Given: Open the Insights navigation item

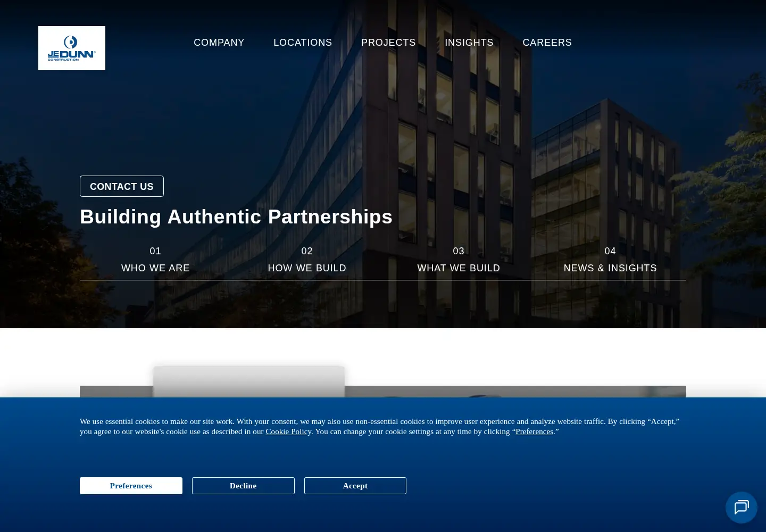Looking at the screenshot, I should click(469, 43).
